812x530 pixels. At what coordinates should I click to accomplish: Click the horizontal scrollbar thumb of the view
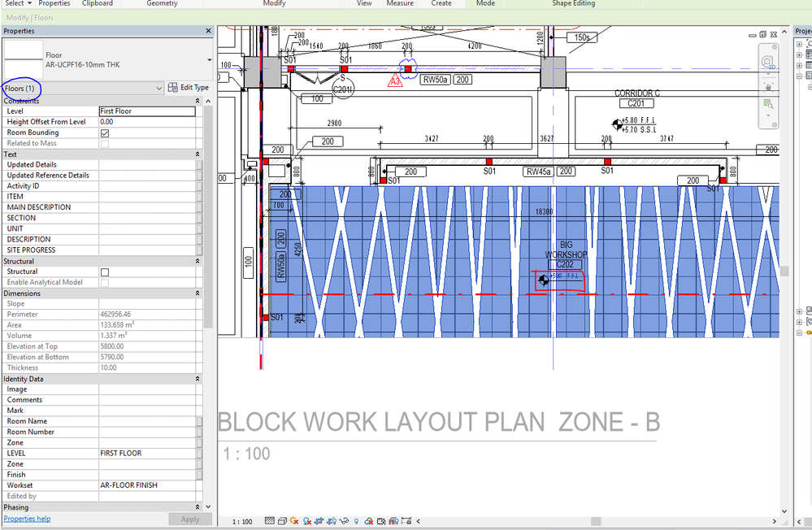(596, 521)
